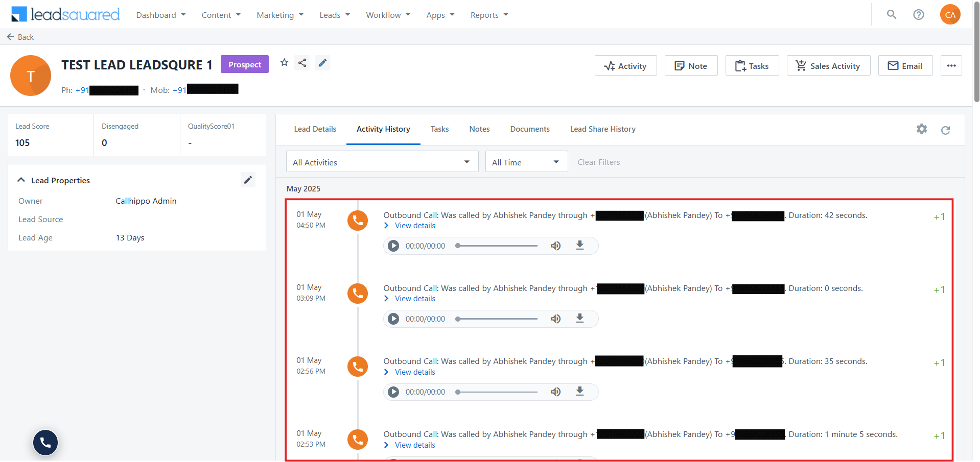Click the 02:53 PM call phone icon
The image size is (980, 462).
[358, 440]
